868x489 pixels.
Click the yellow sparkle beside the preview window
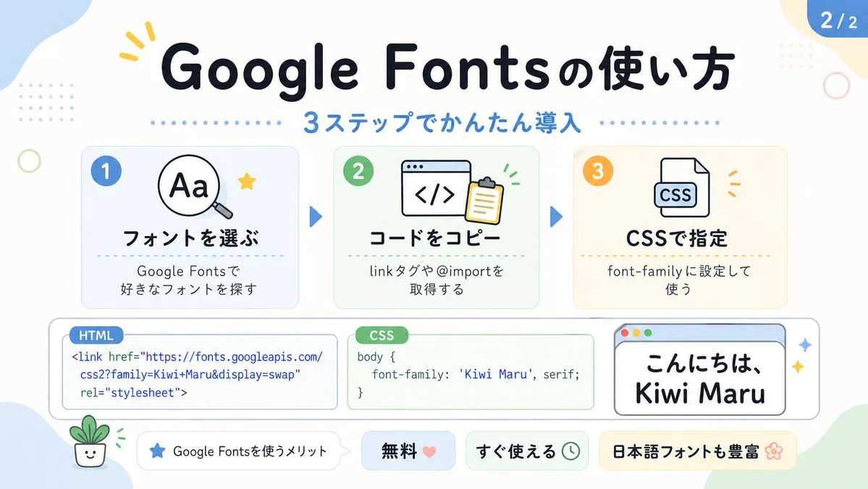point(798,366)
